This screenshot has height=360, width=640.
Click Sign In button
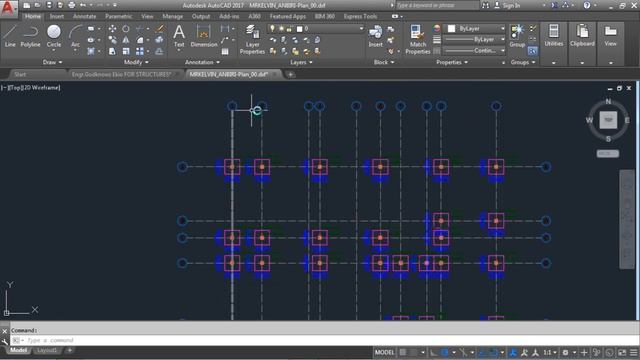coord(507,5)
